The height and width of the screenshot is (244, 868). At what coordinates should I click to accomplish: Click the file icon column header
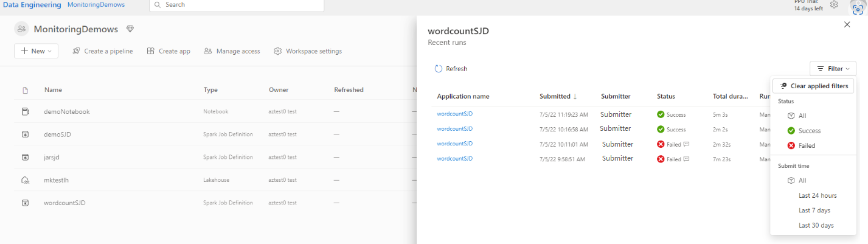[25, 90]
